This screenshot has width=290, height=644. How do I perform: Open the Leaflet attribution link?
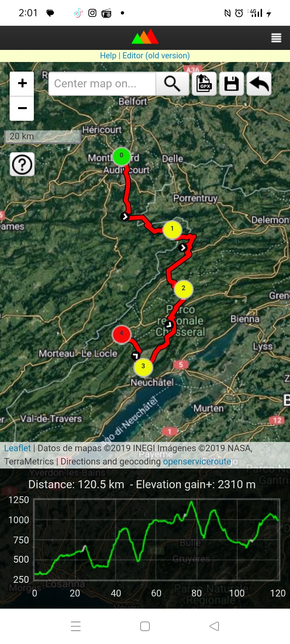(17, 448)
